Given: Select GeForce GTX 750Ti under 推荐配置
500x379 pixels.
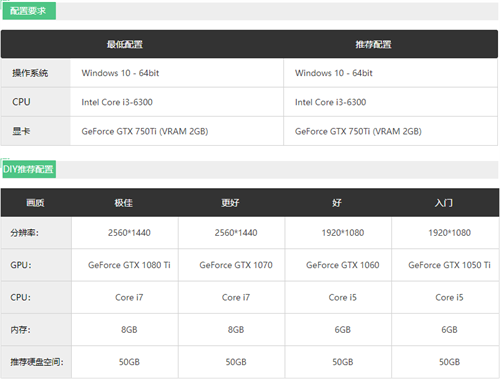Looking at the screenshot, I should [358, 131].
